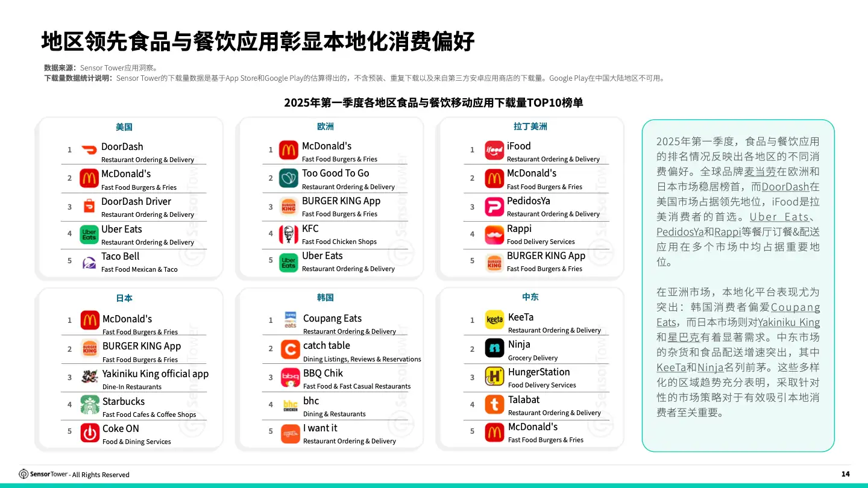The height and width of the screenshot is (488, 868).
Task: Click the Starbucks app icon
Action: click(x=90, y=405)
